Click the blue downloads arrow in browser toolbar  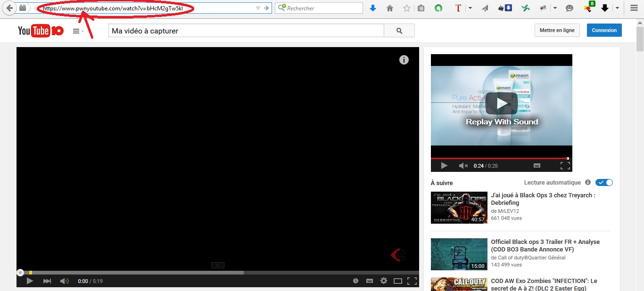click(373, 8)
